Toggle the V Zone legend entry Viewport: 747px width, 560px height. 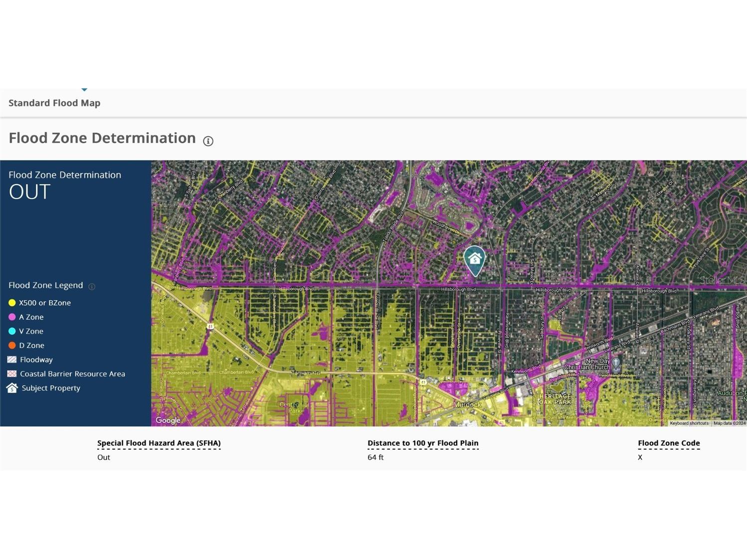coord(11,331)
